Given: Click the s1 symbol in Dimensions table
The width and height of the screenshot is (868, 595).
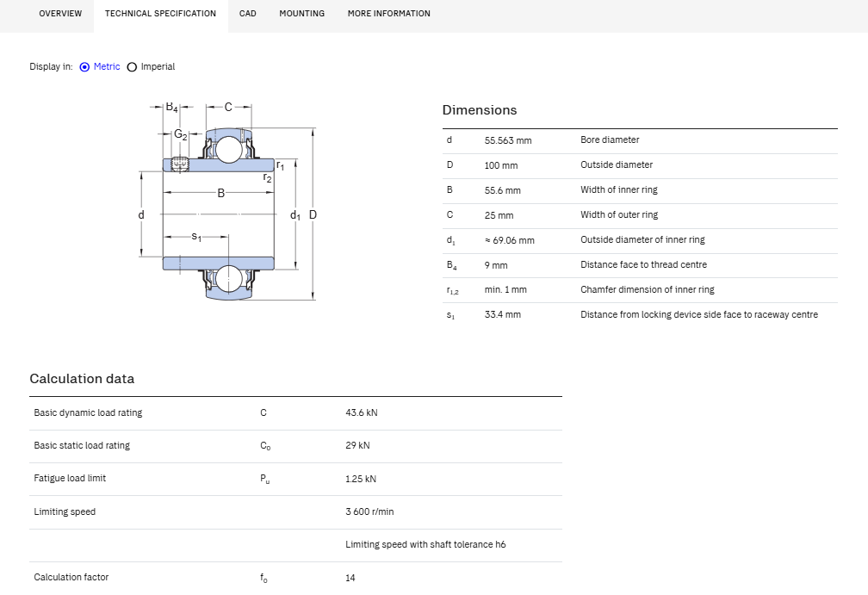Looking at the screenshot, I should pyautogui.click(x=450, y=315).
